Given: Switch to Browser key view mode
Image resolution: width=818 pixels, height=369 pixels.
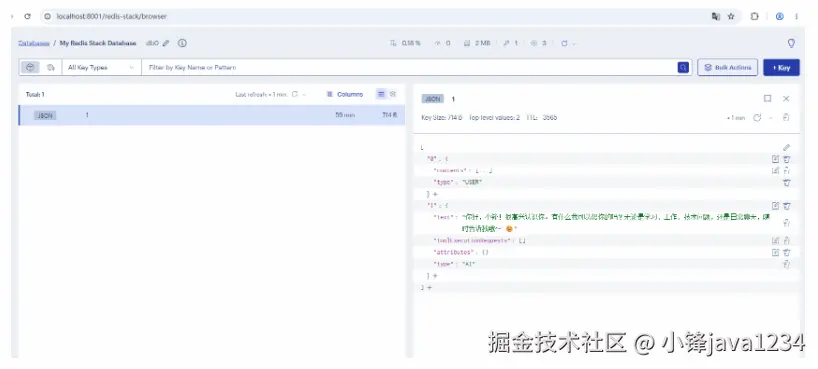Looking at the screenshot, I should coord(30,67).
